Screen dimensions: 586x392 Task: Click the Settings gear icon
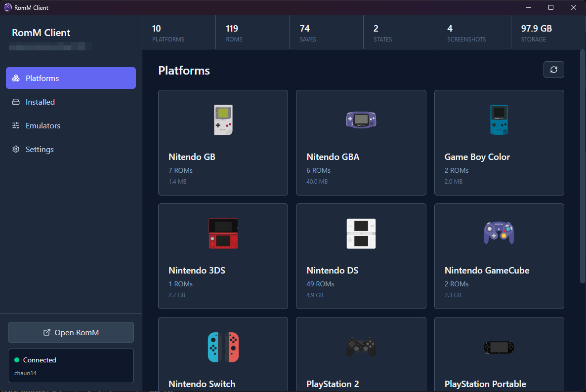(16, 149)
